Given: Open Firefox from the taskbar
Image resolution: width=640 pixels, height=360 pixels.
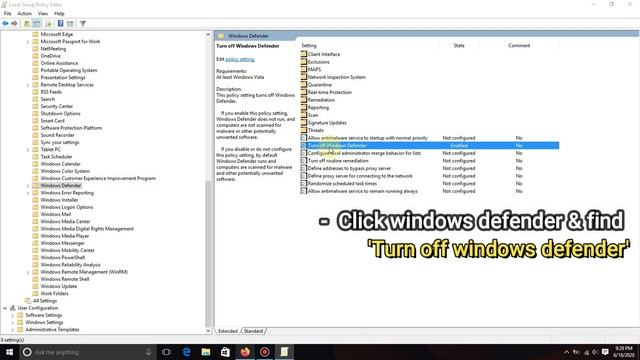Looking at the screenshot, I should point(245,352).
